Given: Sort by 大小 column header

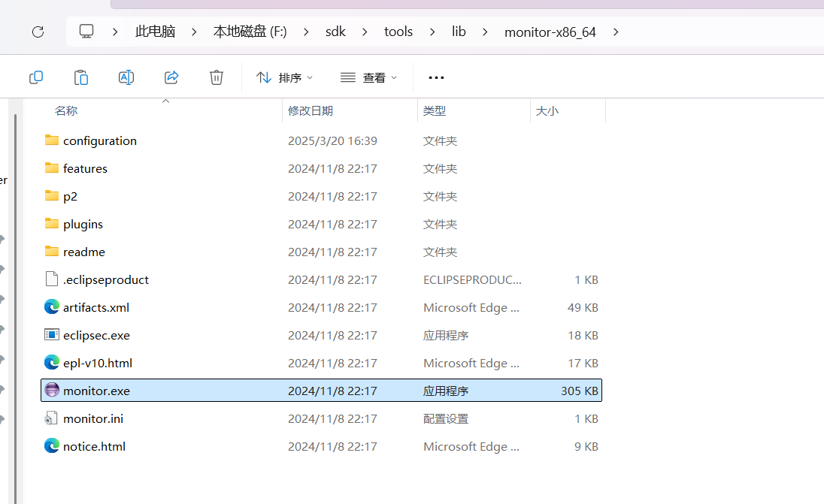Looking at the screenshot, I should click(x=547, y=110).
